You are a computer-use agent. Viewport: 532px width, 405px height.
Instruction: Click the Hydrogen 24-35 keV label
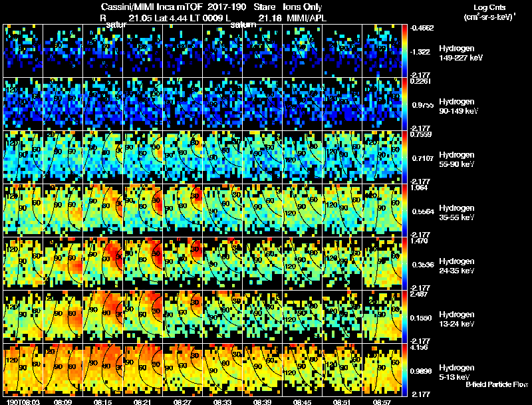pyautogui.click(x=457, y=266)
